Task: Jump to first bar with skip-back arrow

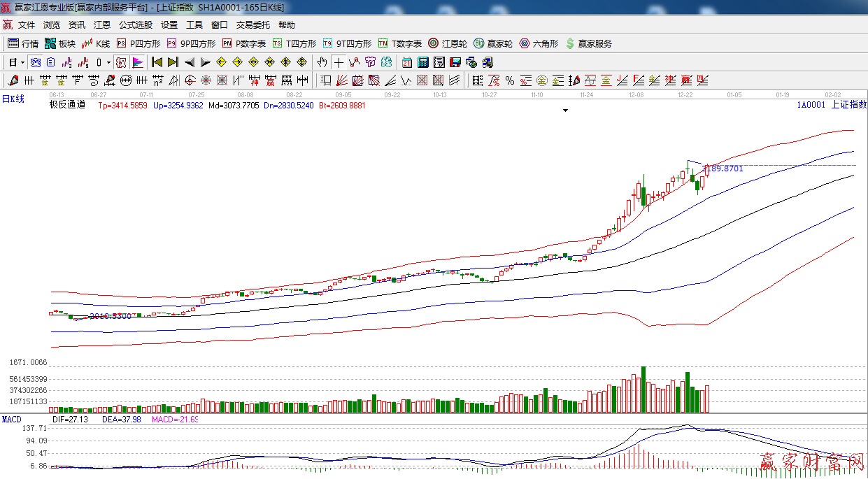Action: point(157,62)
